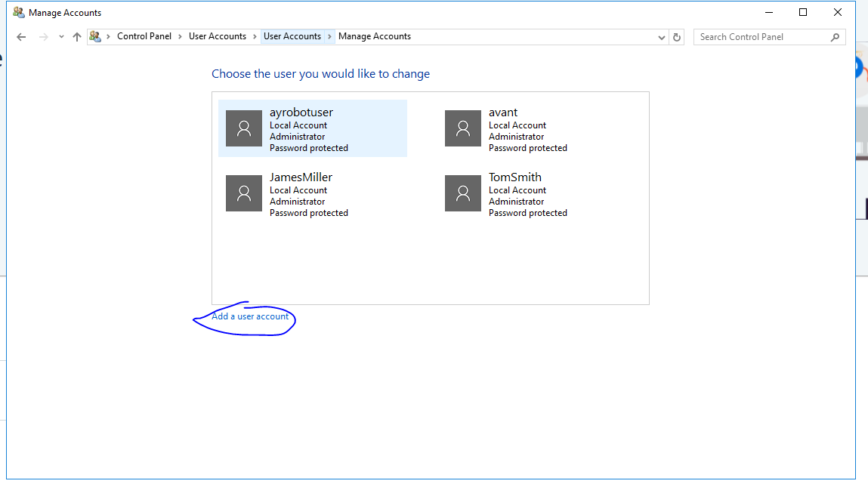Open highlighted User Accounts breadcrumb
868x487 pixels.
(292, 36)
